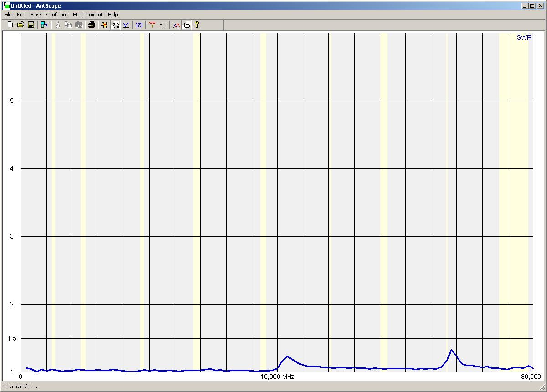Open the Configure menu
The image size is (547, 392).
point(57,15)
